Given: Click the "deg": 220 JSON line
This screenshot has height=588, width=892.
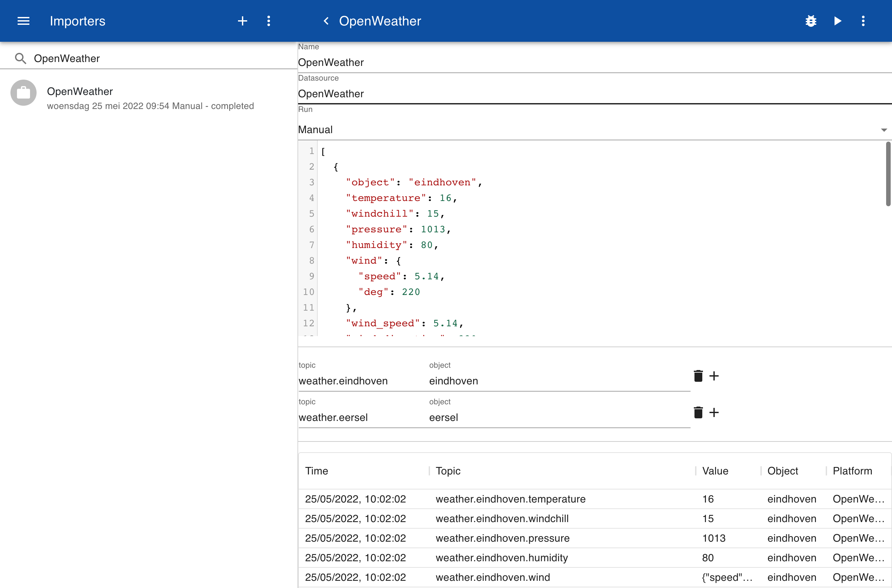Looking at the screenshot, I should (x=389, y=292).
